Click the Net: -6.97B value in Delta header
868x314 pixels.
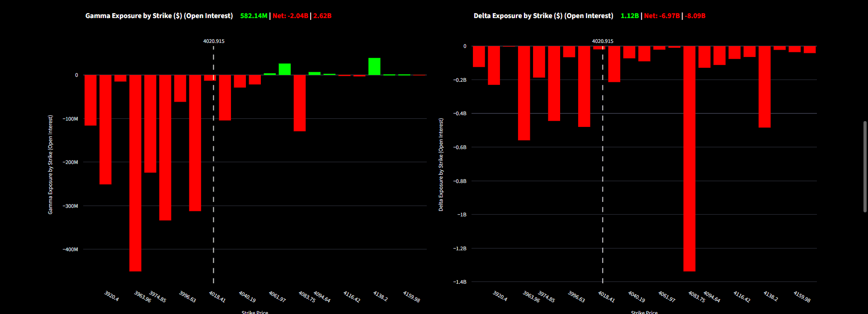point(662,16)
